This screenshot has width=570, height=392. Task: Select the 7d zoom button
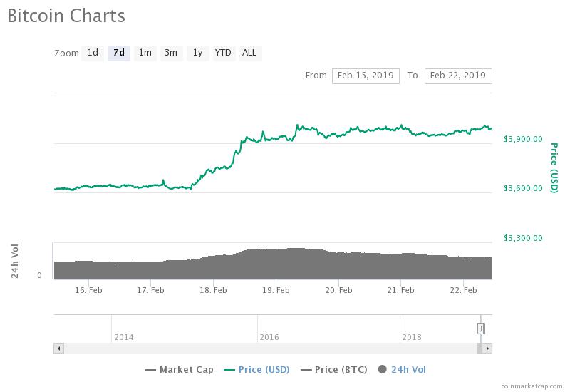[119, 53]
